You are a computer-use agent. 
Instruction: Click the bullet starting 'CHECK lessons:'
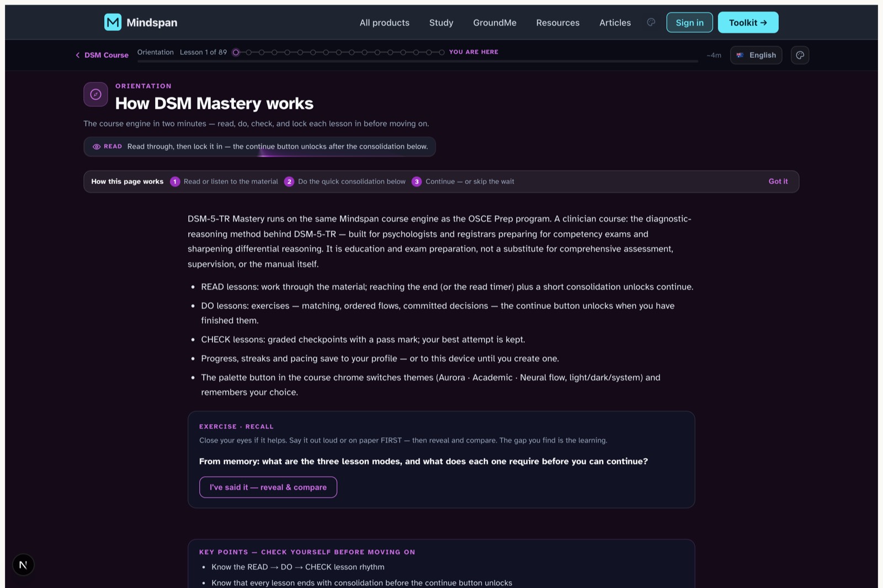[363, 340]
